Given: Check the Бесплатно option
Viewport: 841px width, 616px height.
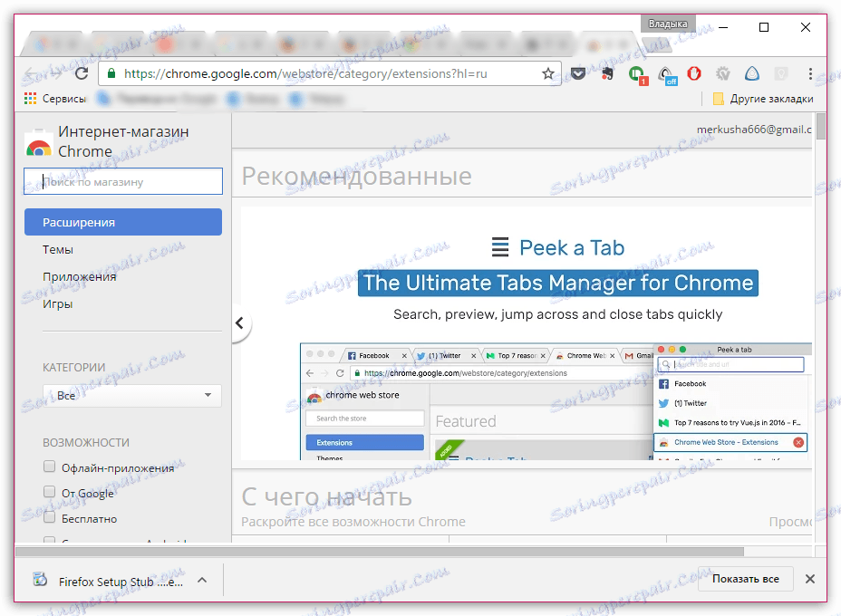Looking at the screenshot, I should pos(49,517).
